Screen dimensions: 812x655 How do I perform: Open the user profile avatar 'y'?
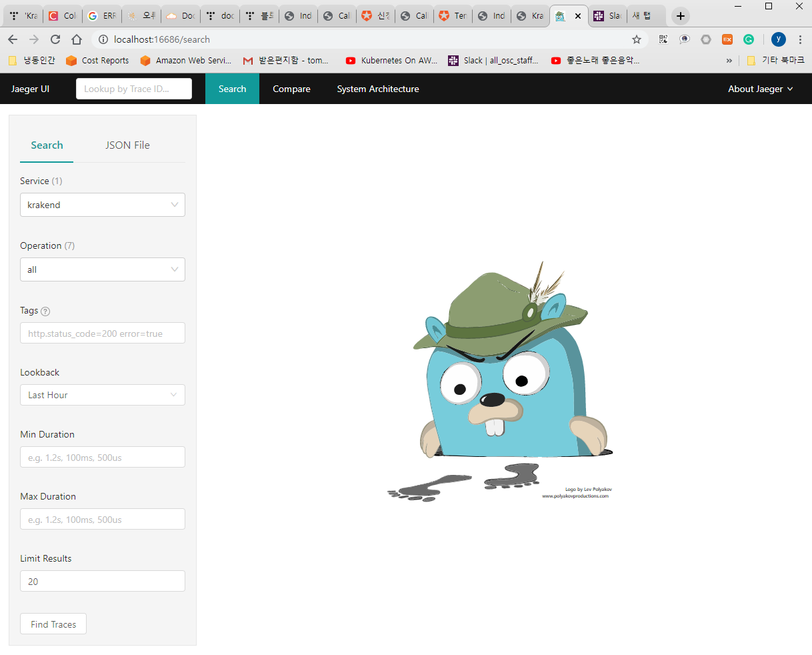[x=779, y=39]
